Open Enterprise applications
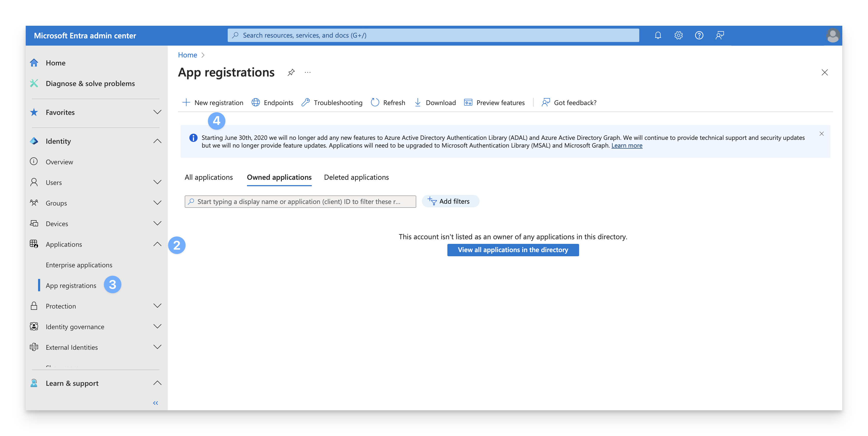The width and height of the screenshot is (868, 436). 79,265
